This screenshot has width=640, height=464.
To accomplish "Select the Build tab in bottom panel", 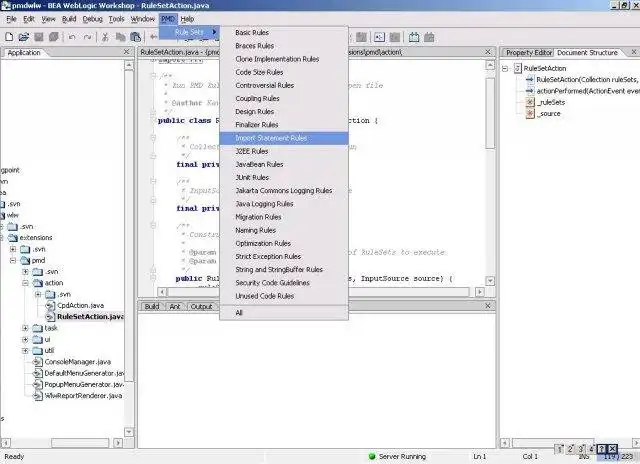I will (152, 306).
